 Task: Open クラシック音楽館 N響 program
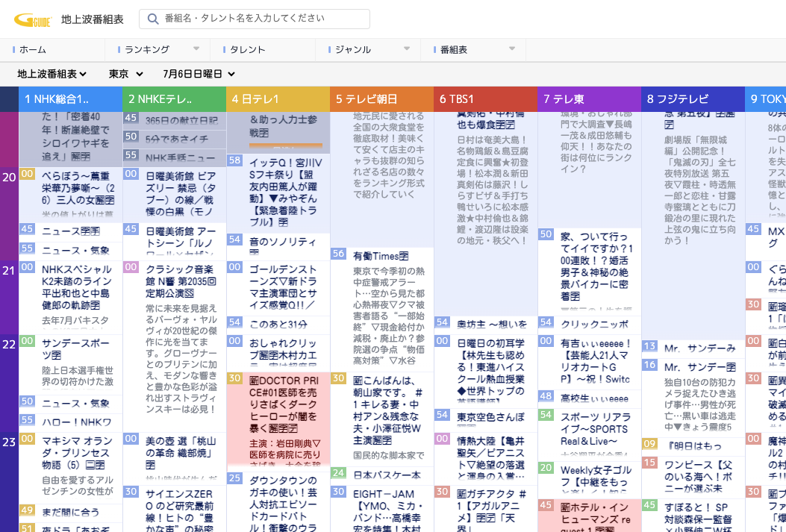(175, 346)
